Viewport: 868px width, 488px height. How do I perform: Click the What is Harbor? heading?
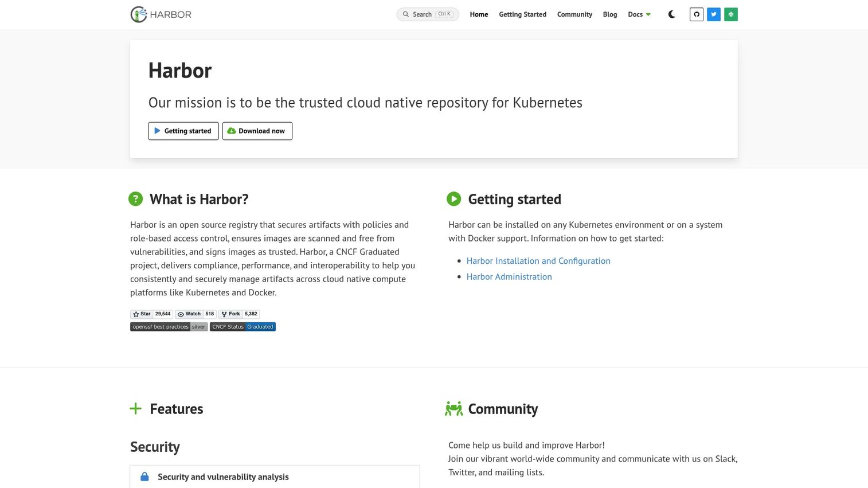click(x=199, y=199)
